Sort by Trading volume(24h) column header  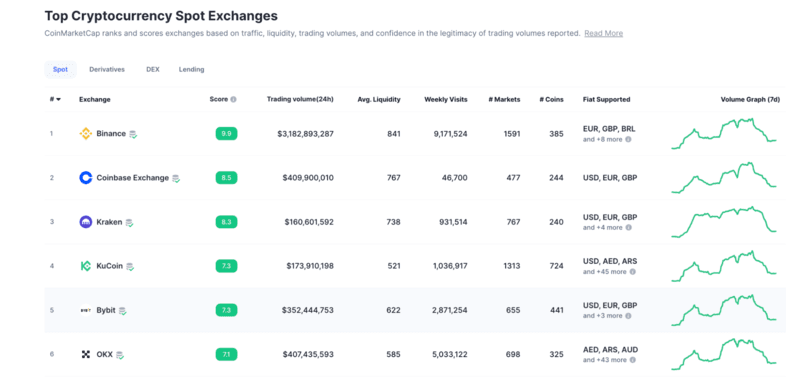click(300, 99)
